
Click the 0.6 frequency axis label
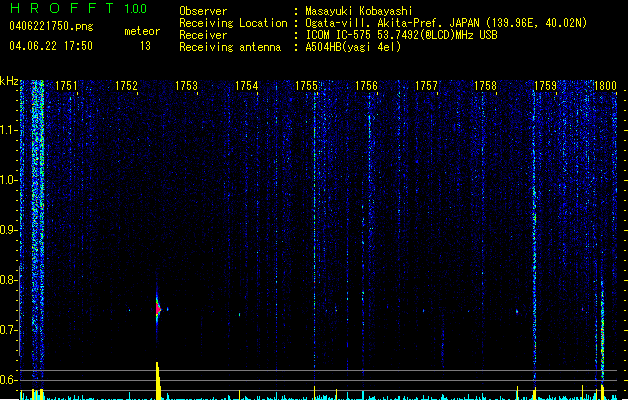point(9,380)
